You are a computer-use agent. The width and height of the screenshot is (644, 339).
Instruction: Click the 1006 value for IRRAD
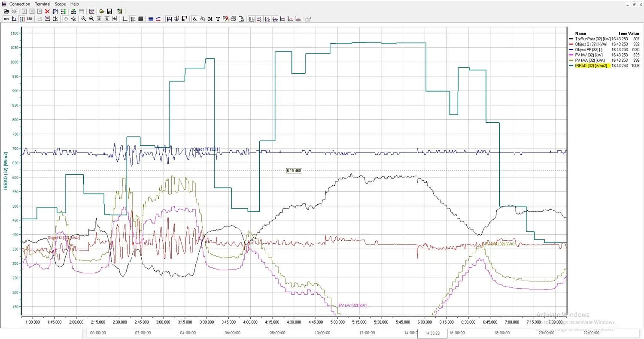pos(635,66)
